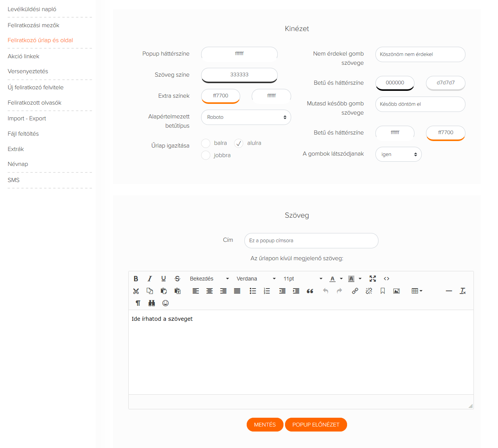Click the Köszönöm nem érdekel input
The image size is (498, 448).
(420, 54)
